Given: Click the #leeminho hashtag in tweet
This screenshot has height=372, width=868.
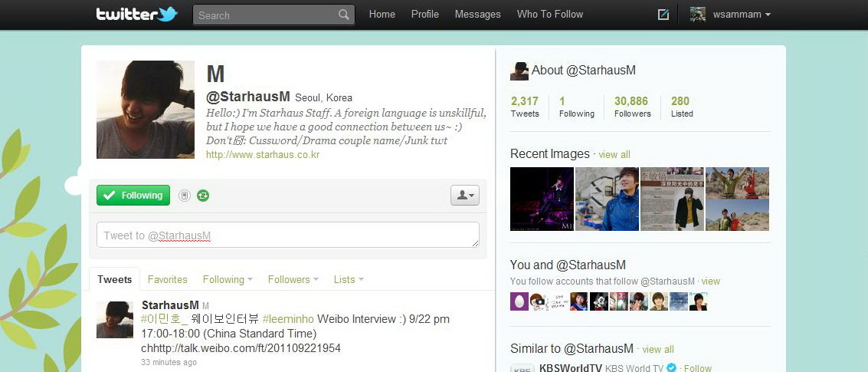Looking at the screenshot, I should pyautogui.click(x=288, y=319).
